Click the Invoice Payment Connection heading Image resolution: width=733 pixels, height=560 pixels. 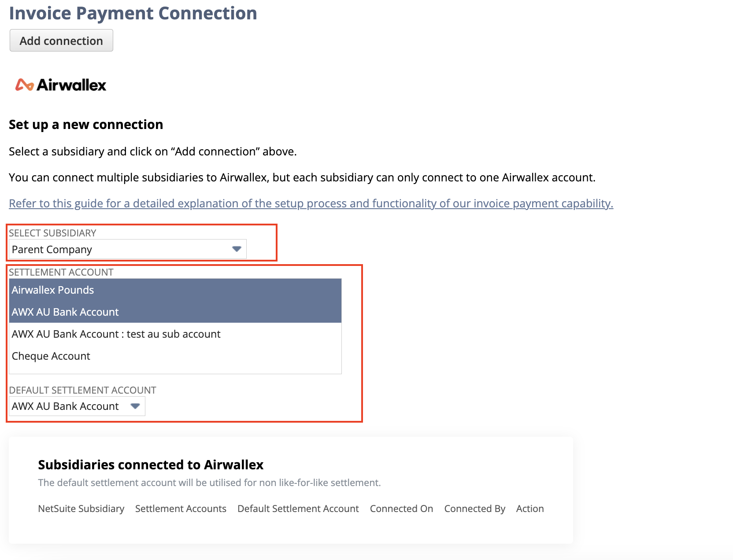click(x=133, y=13)
